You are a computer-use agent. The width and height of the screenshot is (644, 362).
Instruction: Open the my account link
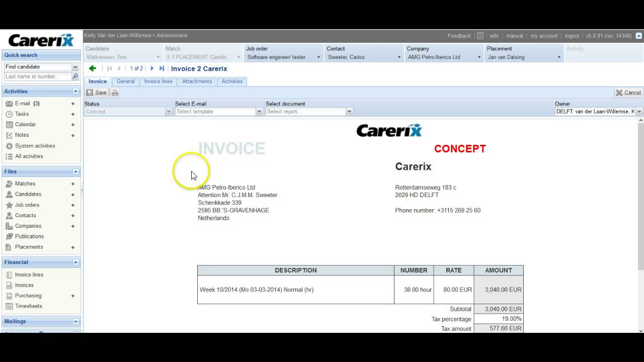tap(544, 36)
